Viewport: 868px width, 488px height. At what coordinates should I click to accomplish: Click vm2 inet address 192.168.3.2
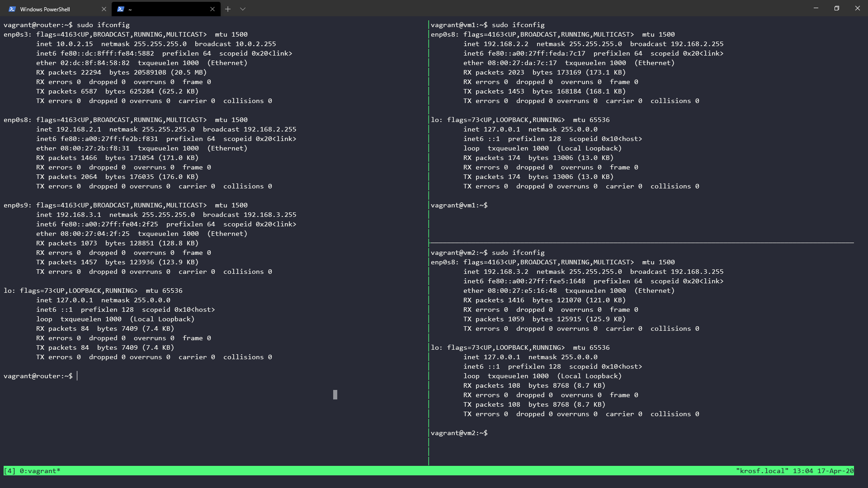click(x=506, y=272)
